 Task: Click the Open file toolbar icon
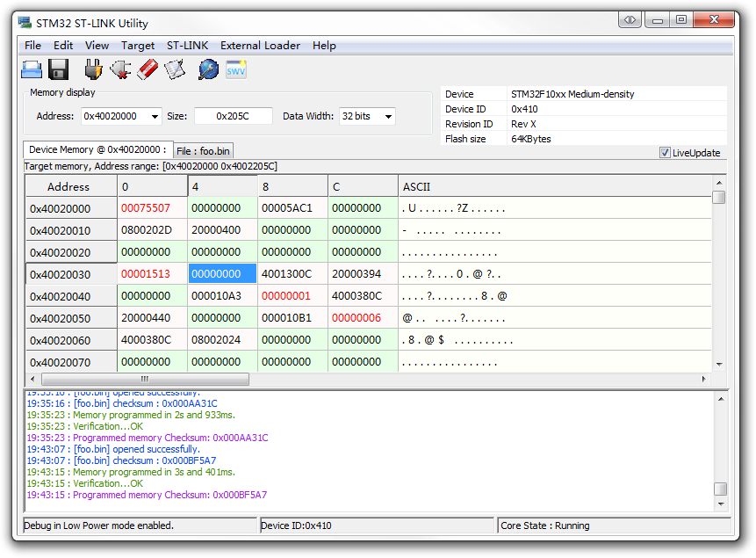(32, 70)
